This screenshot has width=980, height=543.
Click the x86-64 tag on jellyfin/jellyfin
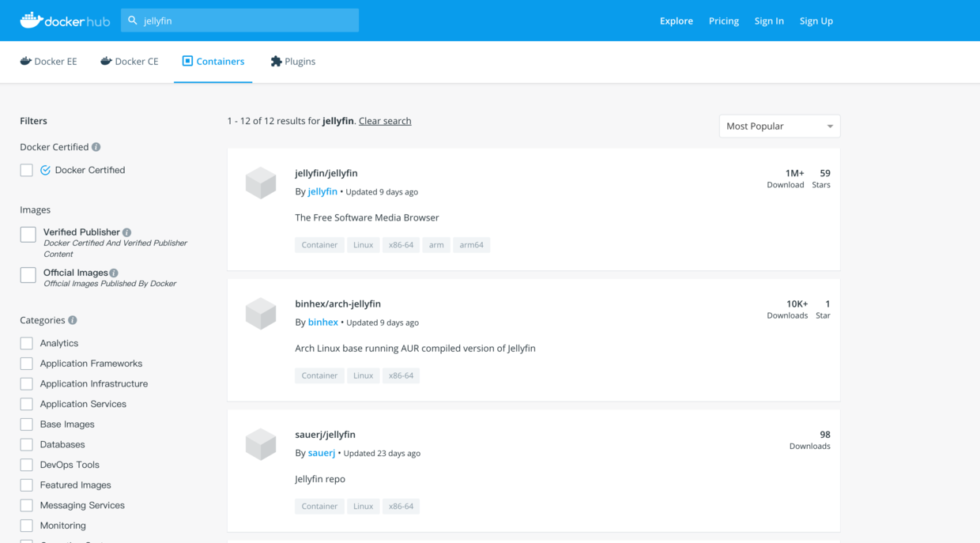click(x=401, y=245)
